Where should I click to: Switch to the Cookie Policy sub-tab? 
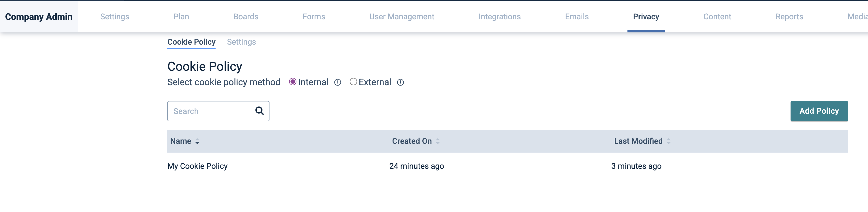click(191, 42)
